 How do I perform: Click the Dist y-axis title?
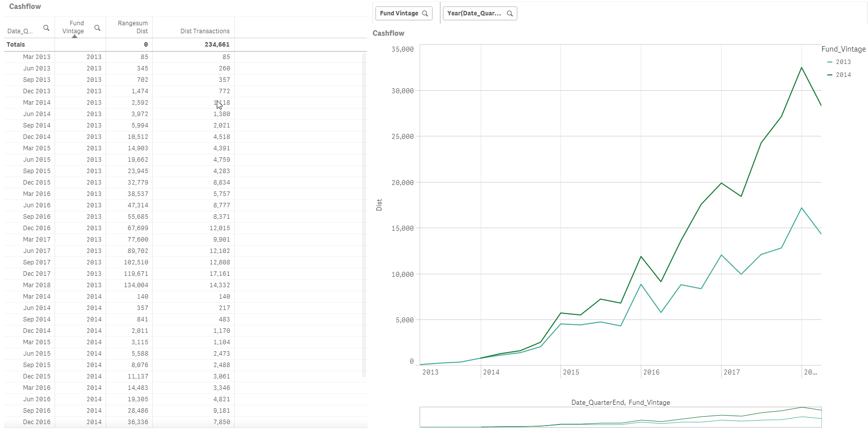(379, 205)
